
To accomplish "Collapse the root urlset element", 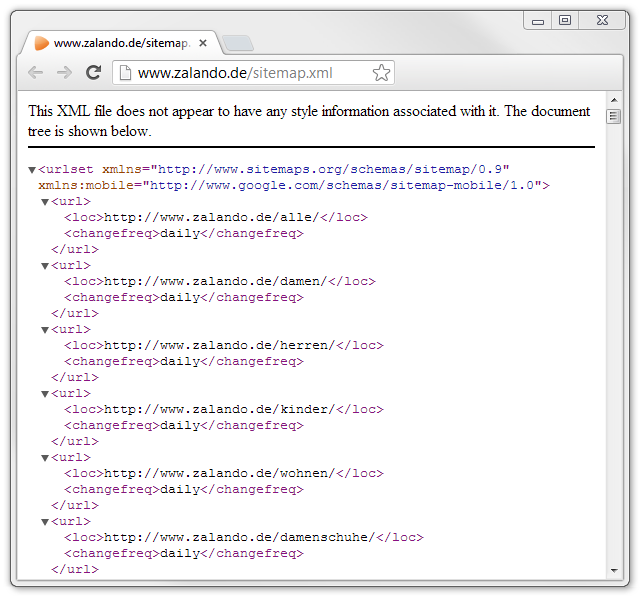I will pos(32,170).
